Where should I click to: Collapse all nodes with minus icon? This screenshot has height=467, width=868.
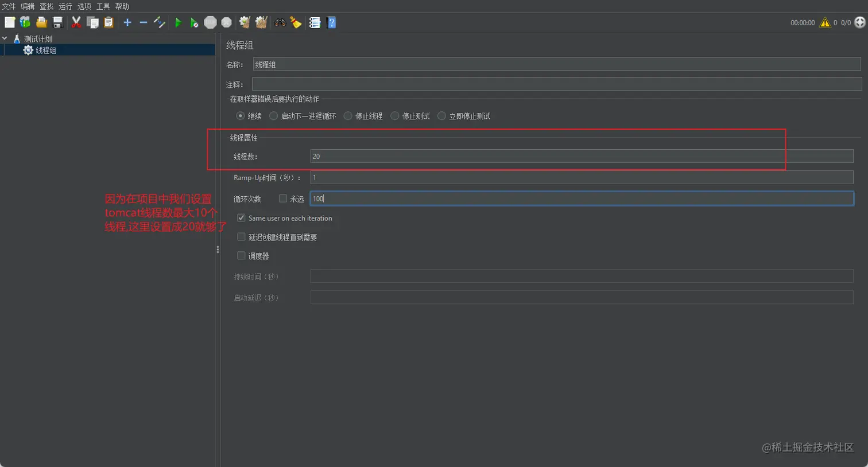[x=144, y=22]
